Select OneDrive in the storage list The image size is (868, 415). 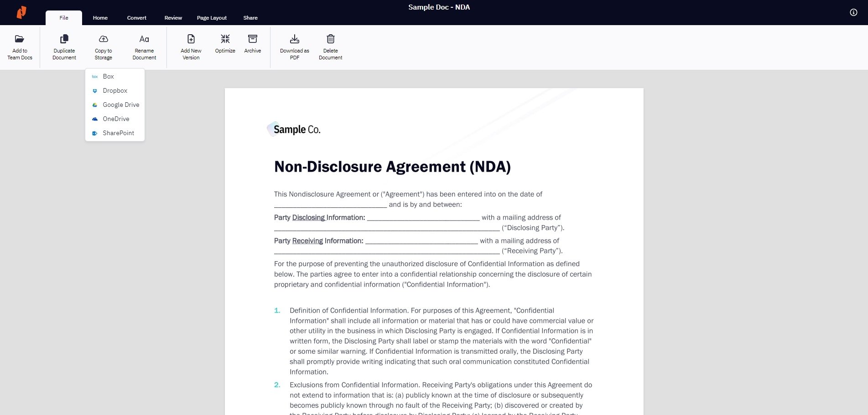[116, 119]
